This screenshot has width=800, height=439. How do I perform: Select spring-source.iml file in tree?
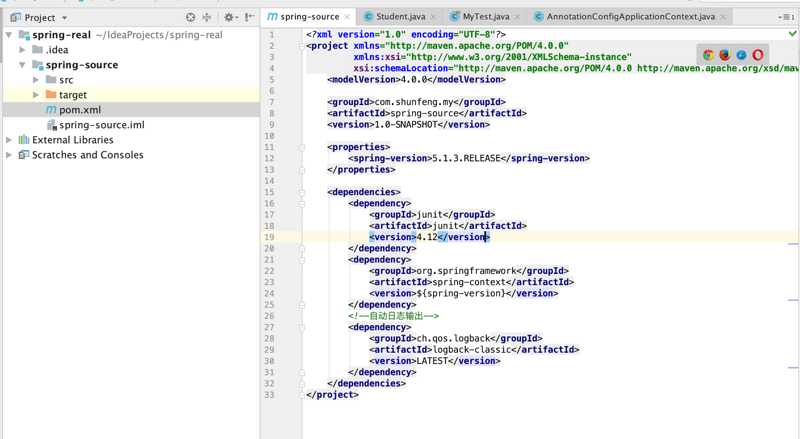point(101,125)
